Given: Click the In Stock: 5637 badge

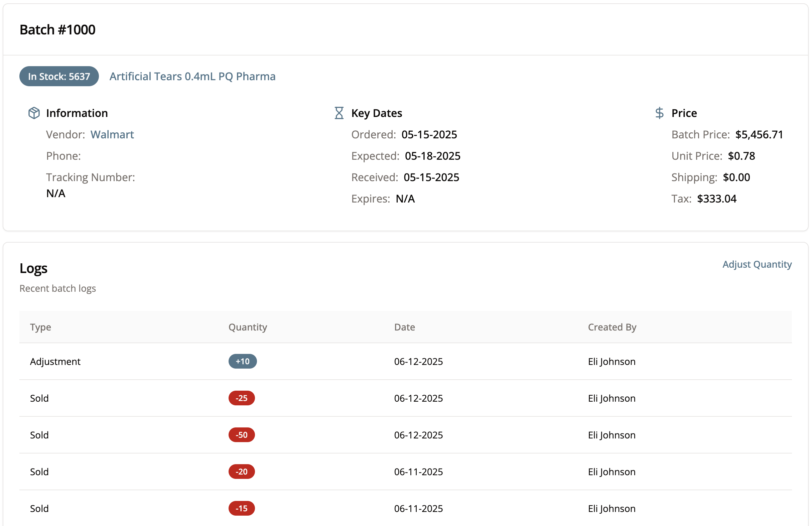Looking at the screenshot, I should (x=59, y=76).
